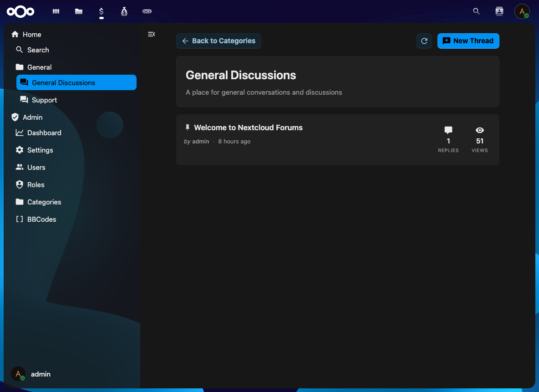Image resolution: width=539 pixels, height=392 pixels.
Task: Click admin user entry at sidebar bottom
Action: point(40,374)
